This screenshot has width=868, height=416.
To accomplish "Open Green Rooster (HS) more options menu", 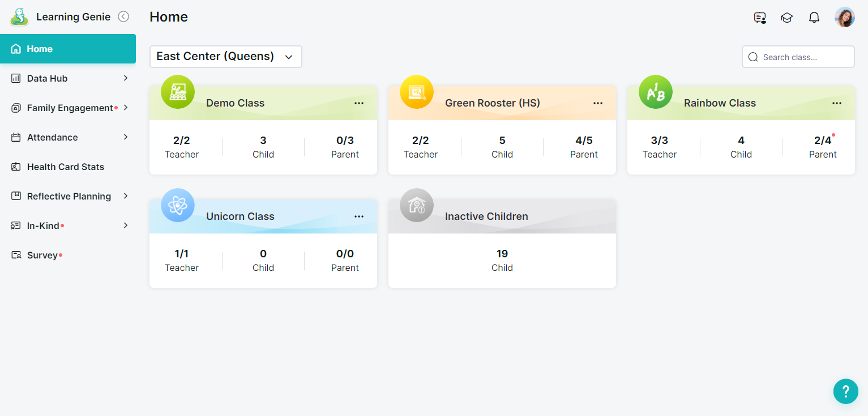I will tap(598, 103).
